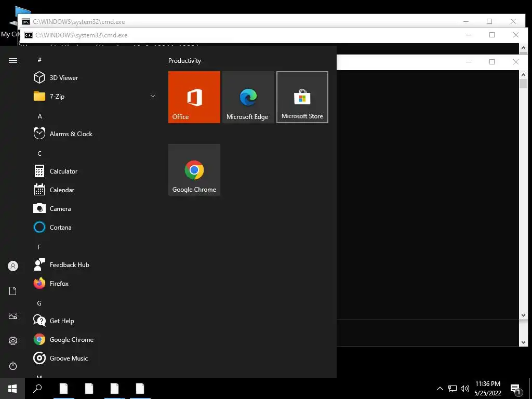Open Groove Music
This screenshot has width=532, height=399.
point(95,358)
